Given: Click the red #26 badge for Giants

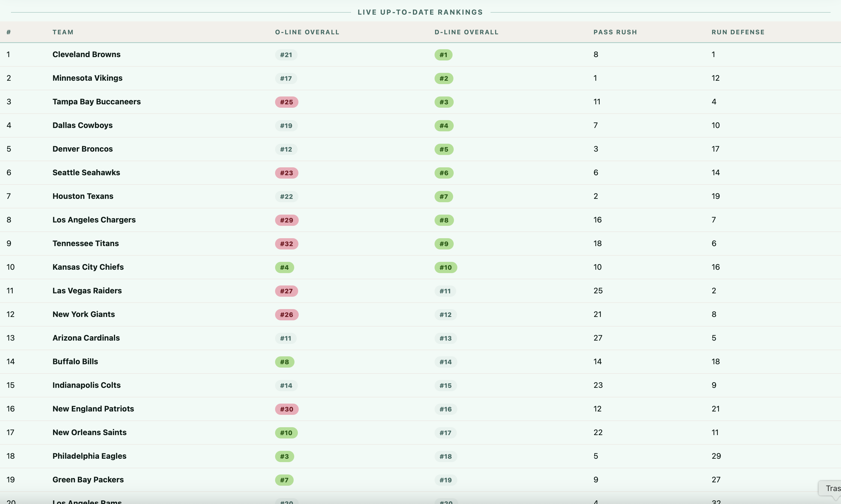Looking at the screenshot, I should 286,314.
